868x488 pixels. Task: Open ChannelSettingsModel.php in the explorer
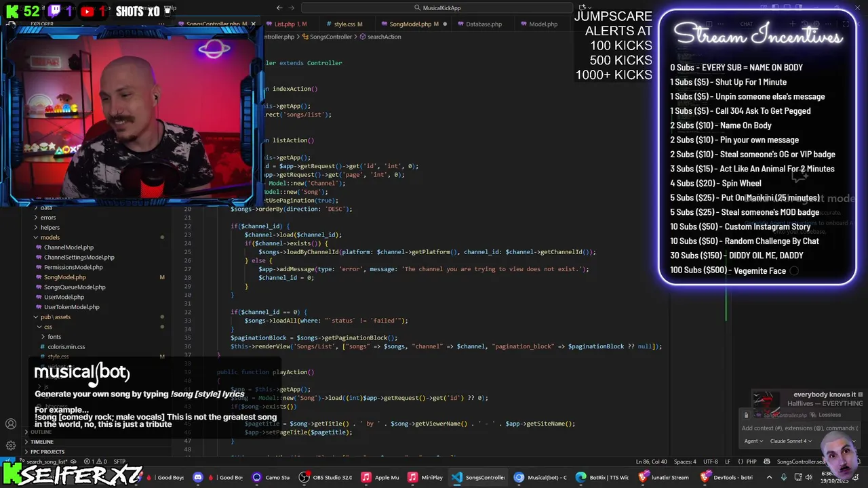tap(79, 258)
